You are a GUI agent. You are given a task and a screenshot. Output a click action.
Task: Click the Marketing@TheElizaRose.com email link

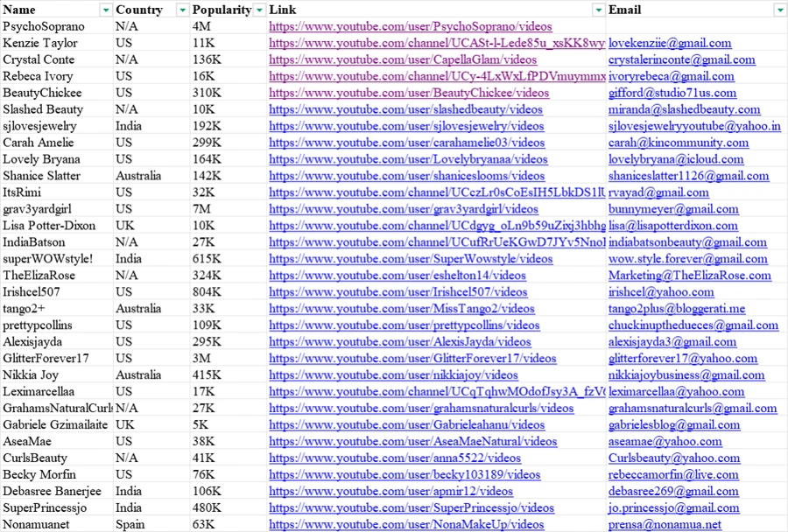tap(690, 276)
